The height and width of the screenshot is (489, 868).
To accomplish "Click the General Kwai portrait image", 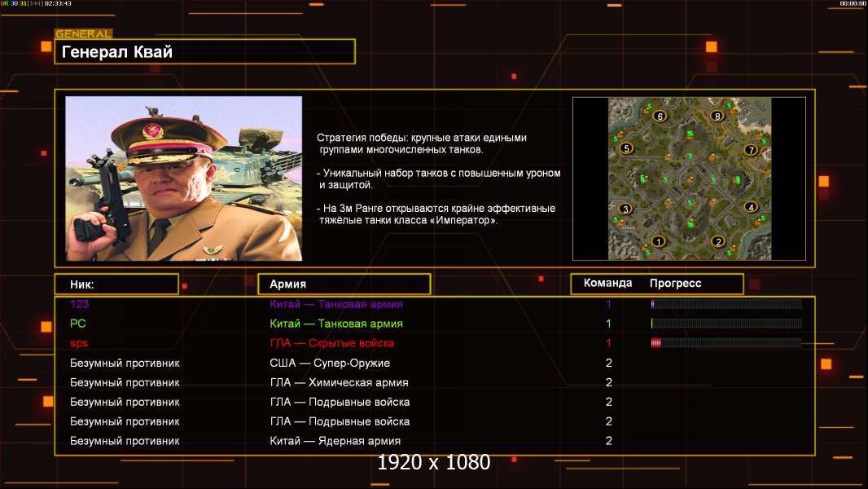I will click(184, 178).
